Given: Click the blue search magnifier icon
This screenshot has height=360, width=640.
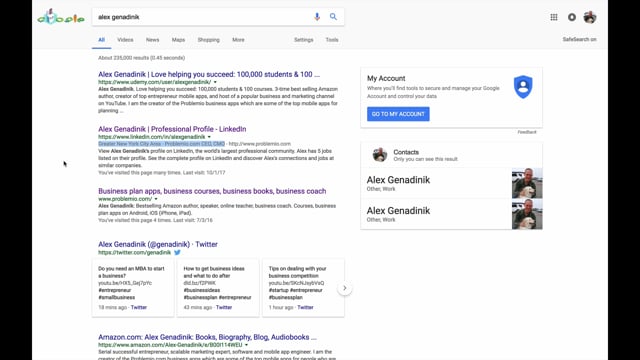Looking at the screenshot, I should tap(333, 17).
